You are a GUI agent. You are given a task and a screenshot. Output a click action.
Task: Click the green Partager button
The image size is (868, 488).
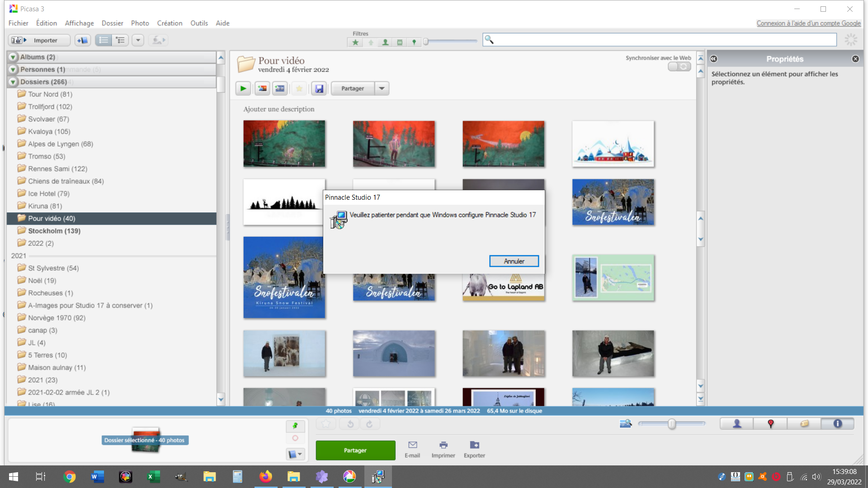point(355,450)
